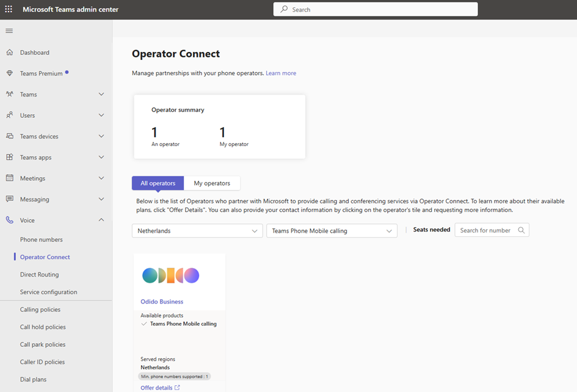This screenshot has height=392, width=577.
Task: Collapse the Voice section chevron
Action: click(101, 220)
